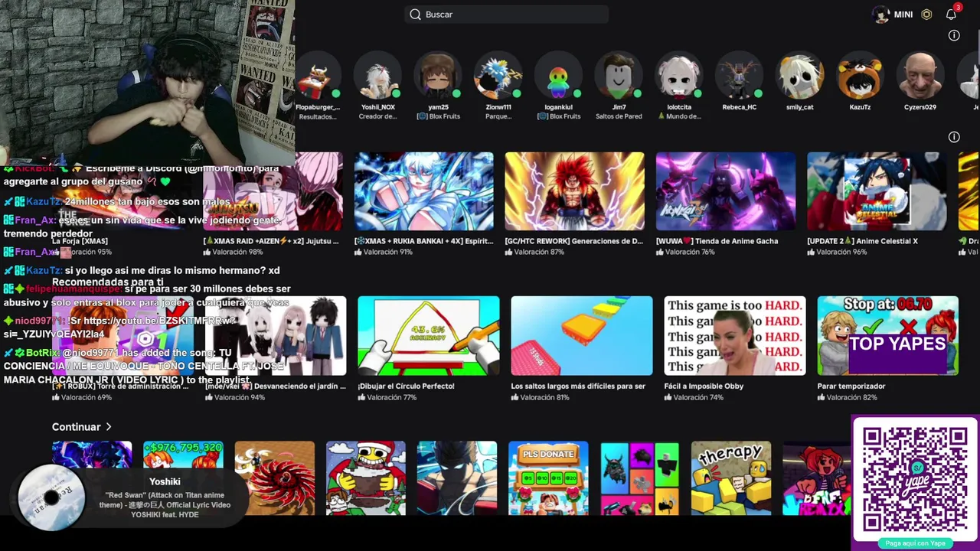Open the Robux hexagon icon
Image resolution: width=980 pixels, height=551 pixels.
[926, 15]
